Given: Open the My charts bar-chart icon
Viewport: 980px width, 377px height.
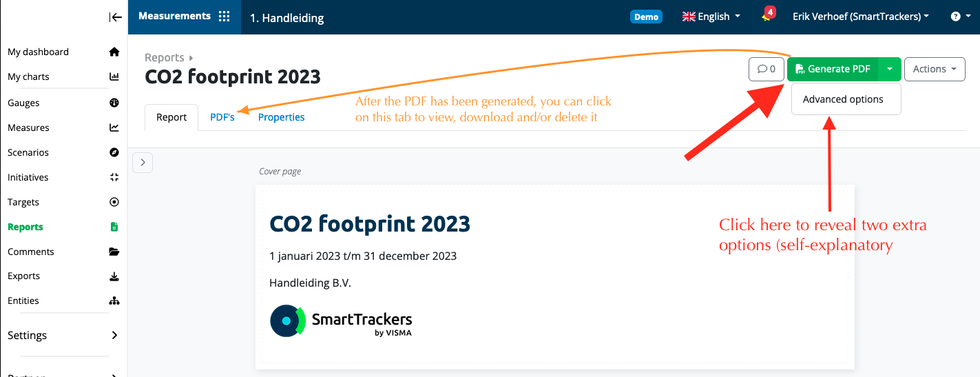Looking at the screenshot, I should [x=114, y=77].
